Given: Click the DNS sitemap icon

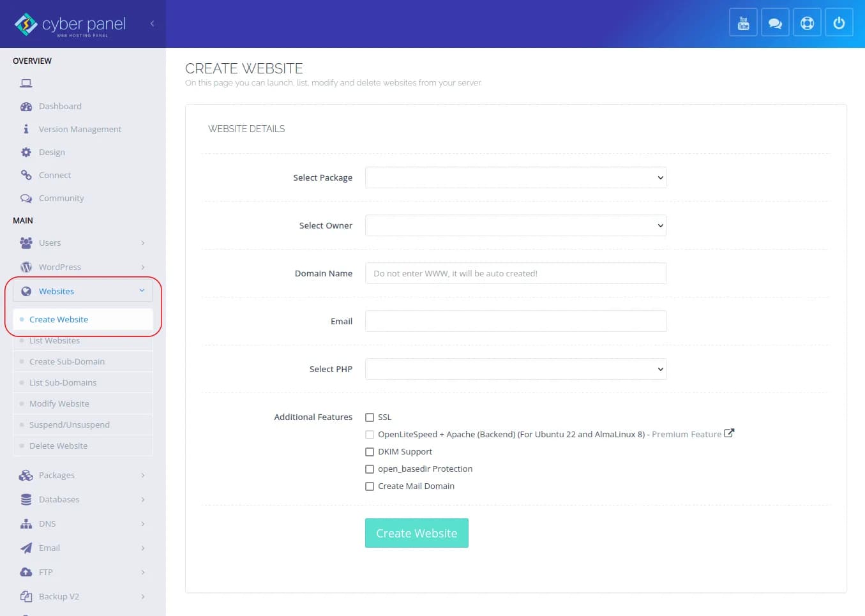Looking at the screenshot, I should 26,523.
